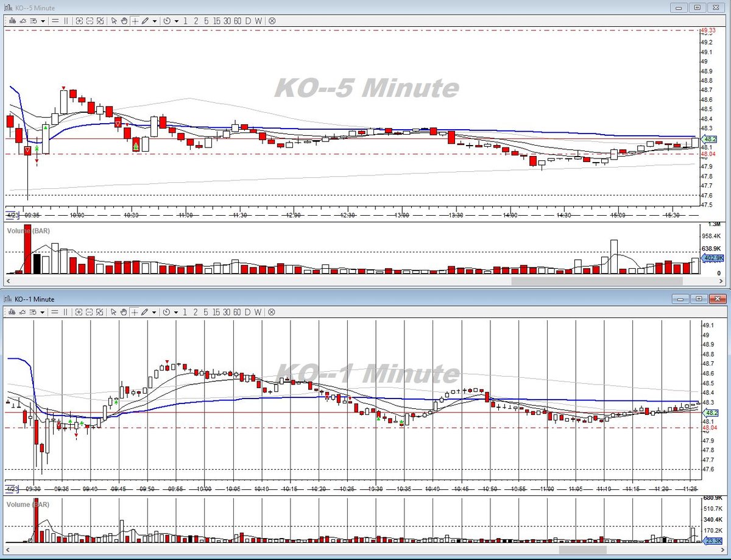Set KO--1 Minute chart to 1 minute interval
The image size is (731, 560).
pyautogui.click(x=185, y=312)
